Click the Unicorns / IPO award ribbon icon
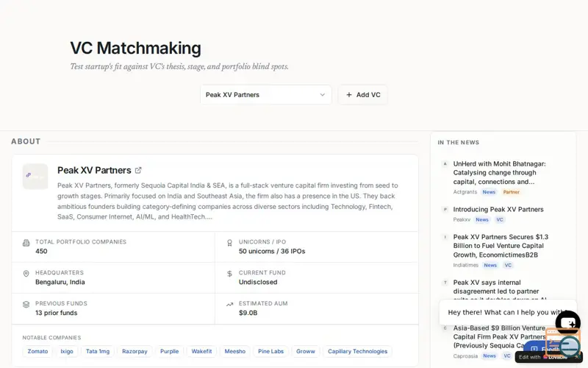Screen dimensions: 588x368 pos(229,243)
